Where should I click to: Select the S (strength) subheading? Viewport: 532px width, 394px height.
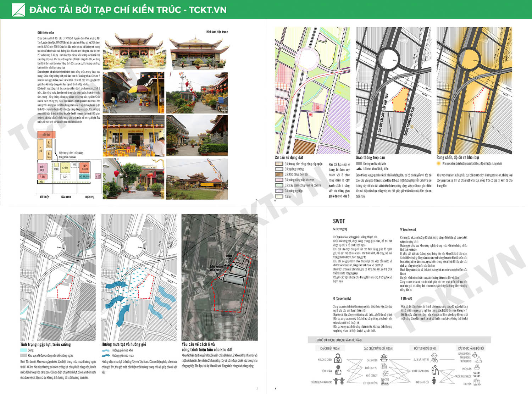pyautogui.click(x=340, y=229)
